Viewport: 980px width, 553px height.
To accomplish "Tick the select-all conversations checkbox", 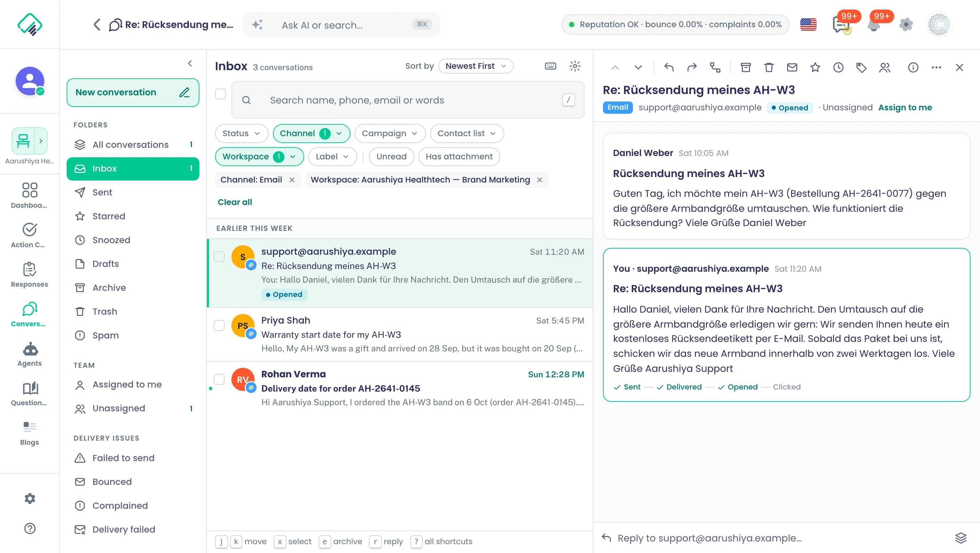I will (220, 94).
